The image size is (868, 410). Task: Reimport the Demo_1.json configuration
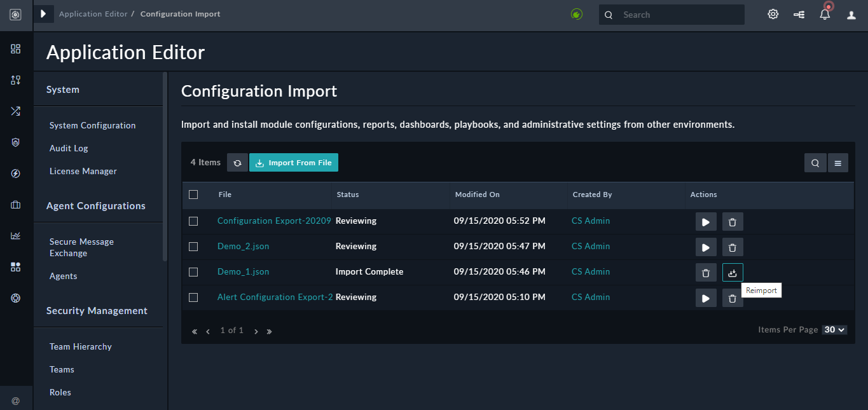coord(732,272)
